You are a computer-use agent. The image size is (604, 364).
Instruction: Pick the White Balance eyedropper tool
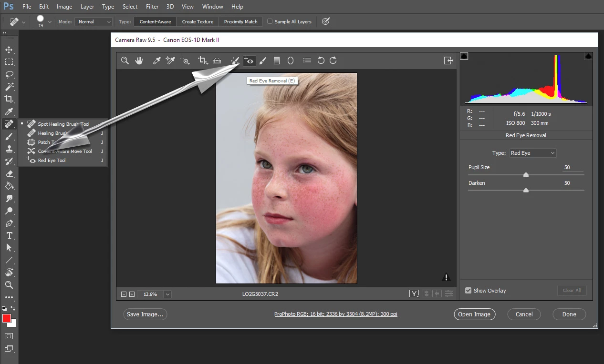pos(156,61)
